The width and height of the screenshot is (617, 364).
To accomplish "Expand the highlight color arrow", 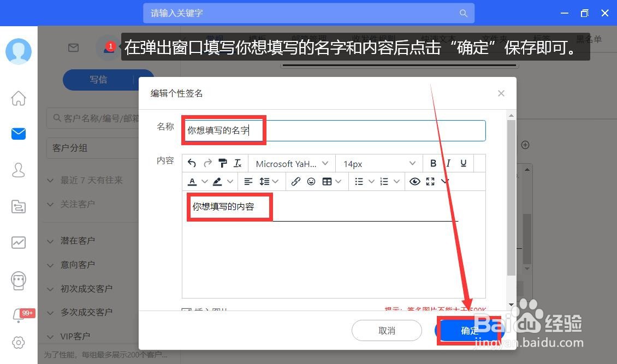I will click(x=230, y=182).
